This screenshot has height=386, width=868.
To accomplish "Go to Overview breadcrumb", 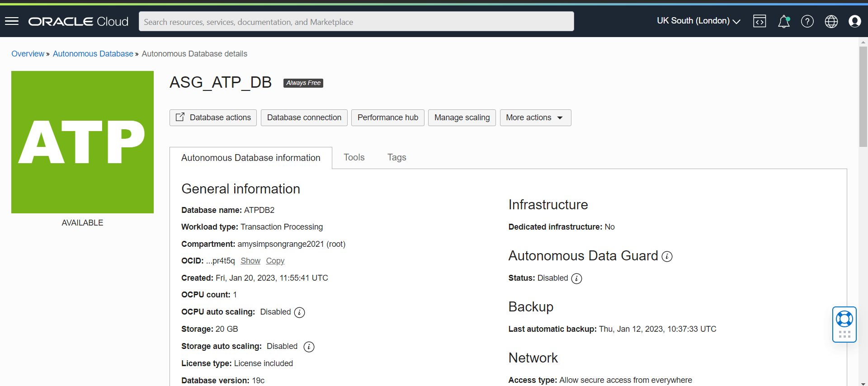I will pyautogui.click(x=28, y=54).
